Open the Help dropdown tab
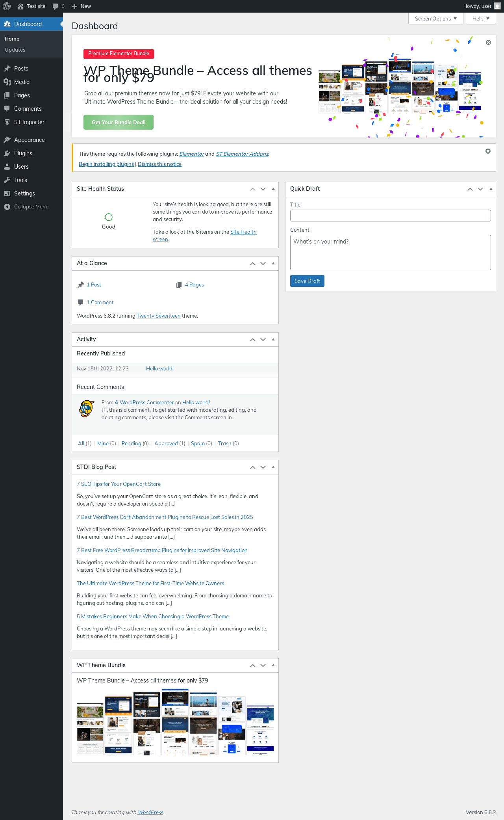 [481, 19]
